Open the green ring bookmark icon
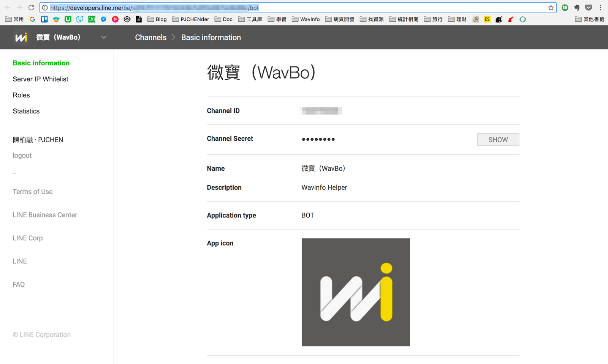608x364 pixels. pos(522,19)
